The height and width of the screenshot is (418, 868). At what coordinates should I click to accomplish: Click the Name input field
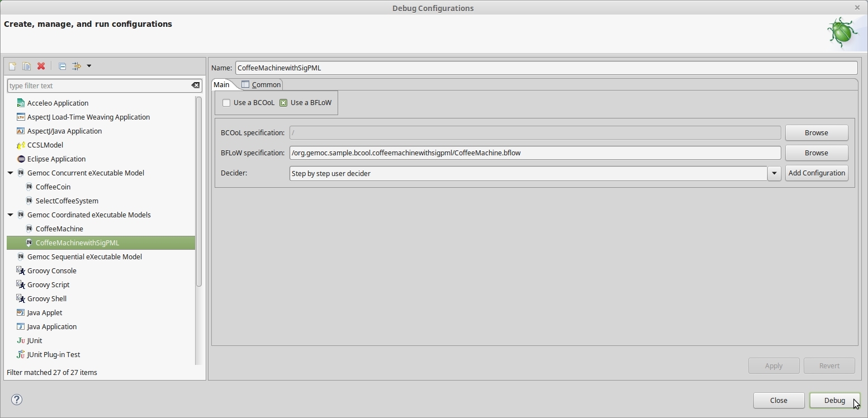click(x=546, y=68)
